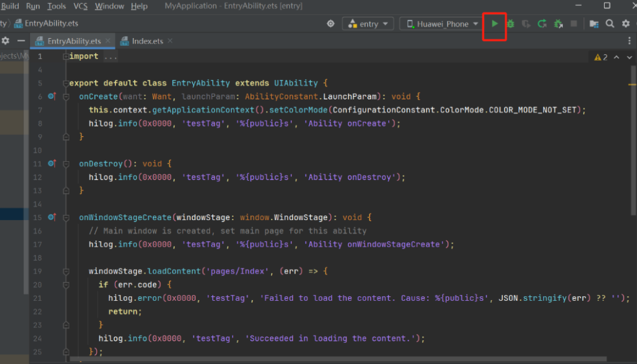Go to next highlighted problem arrow
This screenshot has width=637, height=364.
[629, 57]
